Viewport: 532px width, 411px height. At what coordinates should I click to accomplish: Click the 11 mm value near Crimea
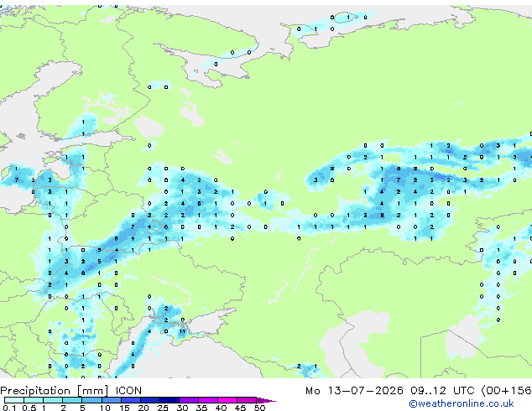183,331
